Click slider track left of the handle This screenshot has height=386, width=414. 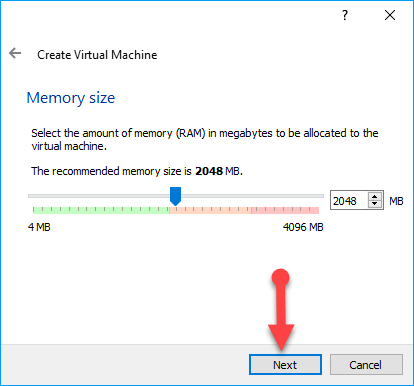coord(99,196)
